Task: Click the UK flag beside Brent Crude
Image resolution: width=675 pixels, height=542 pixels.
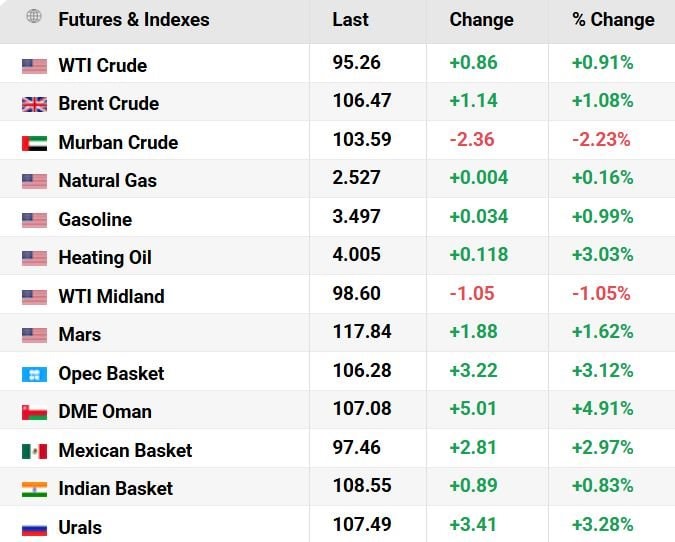Action: pyautogui.click(x=34, y=104)
